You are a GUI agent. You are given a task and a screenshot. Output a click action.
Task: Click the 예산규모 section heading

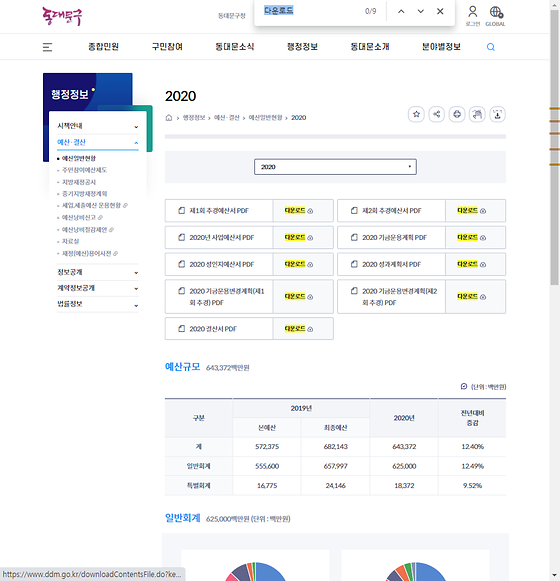click(x=182, y=367)
